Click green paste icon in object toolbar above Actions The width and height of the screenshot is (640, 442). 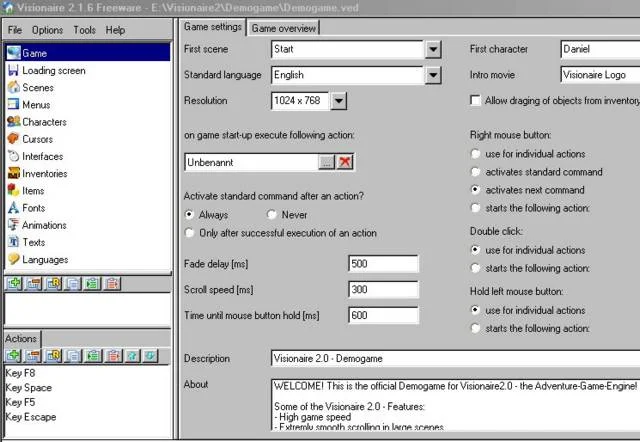93,283
